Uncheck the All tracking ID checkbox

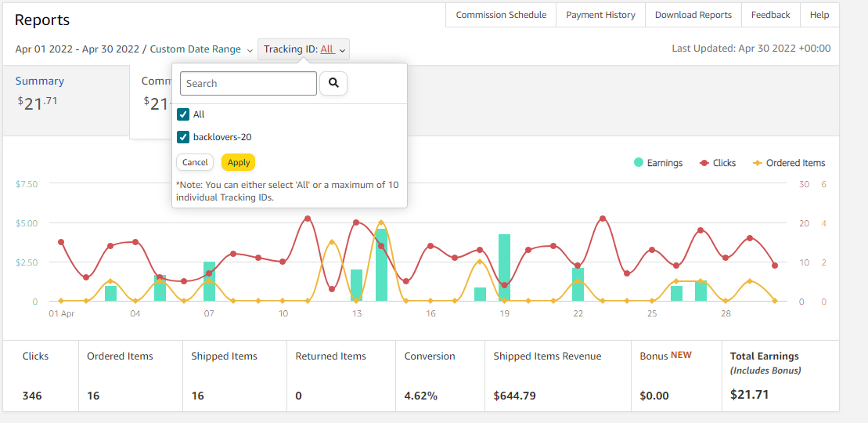tap(182, 114)
